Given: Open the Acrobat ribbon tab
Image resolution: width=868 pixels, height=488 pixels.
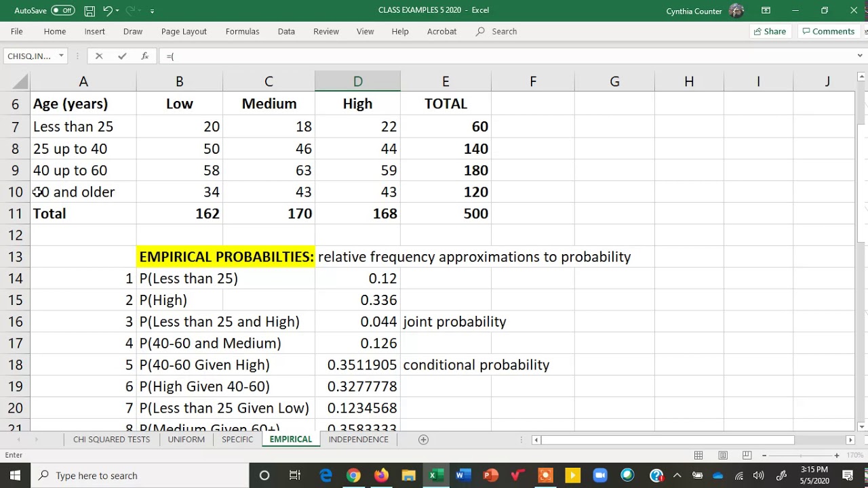Looking at the screenshot, I should (x=441, y=31).
